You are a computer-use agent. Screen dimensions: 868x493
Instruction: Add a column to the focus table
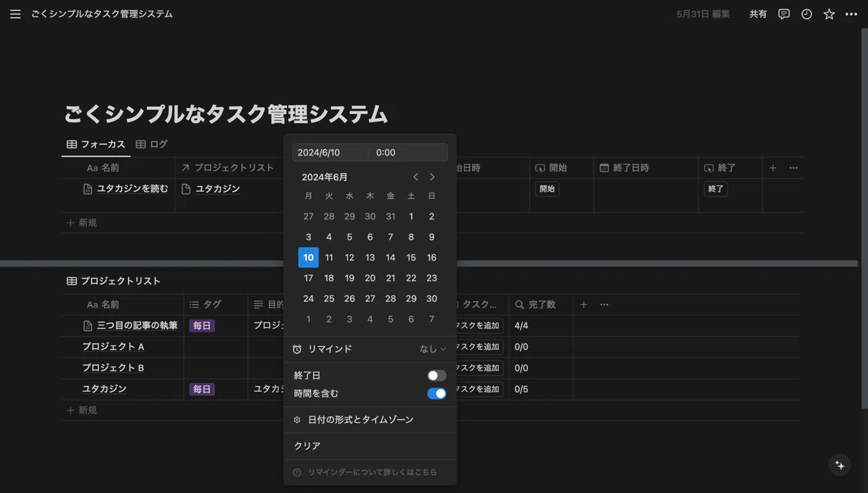[x=773, y=167]
